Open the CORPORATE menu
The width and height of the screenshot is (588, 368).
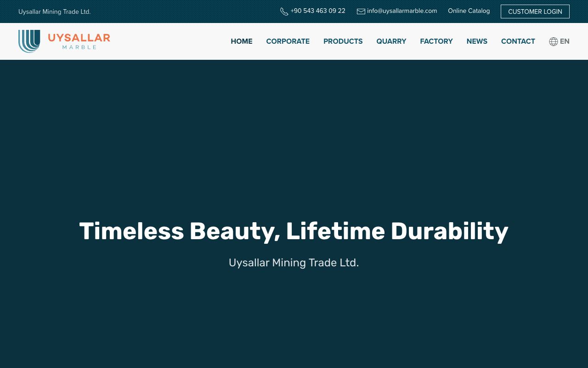point(288,41)
